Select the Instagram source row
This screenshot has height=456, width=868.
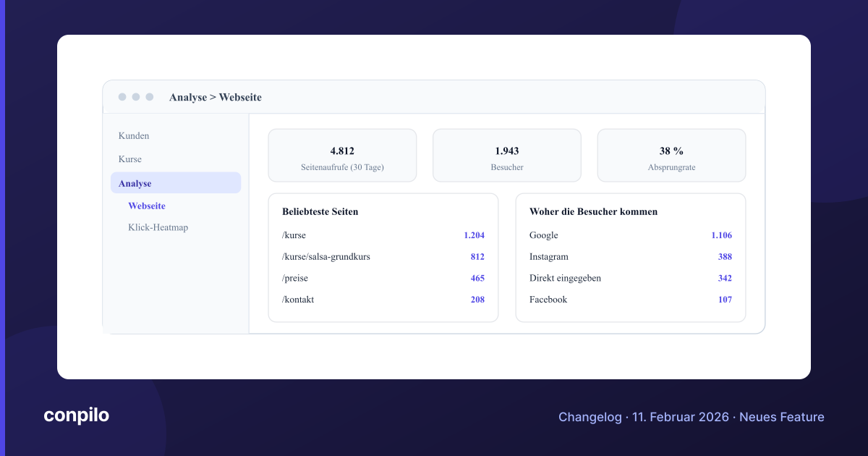coord(631,256)
